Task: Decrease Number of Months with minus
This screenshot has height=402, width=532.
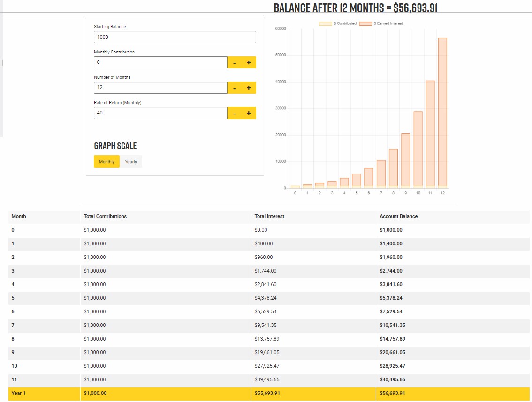Action: [235, 88]
